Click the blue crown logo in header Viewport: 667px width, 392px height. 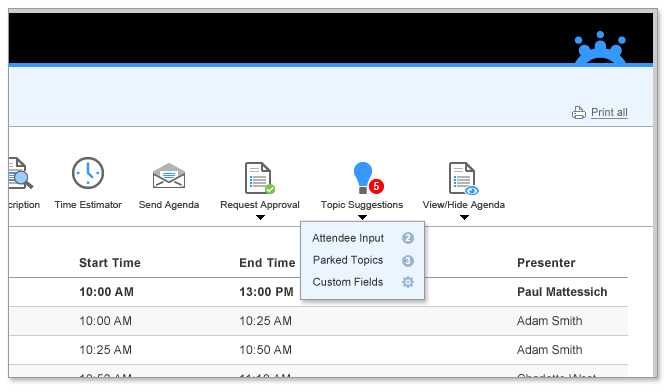coord(600,48)
